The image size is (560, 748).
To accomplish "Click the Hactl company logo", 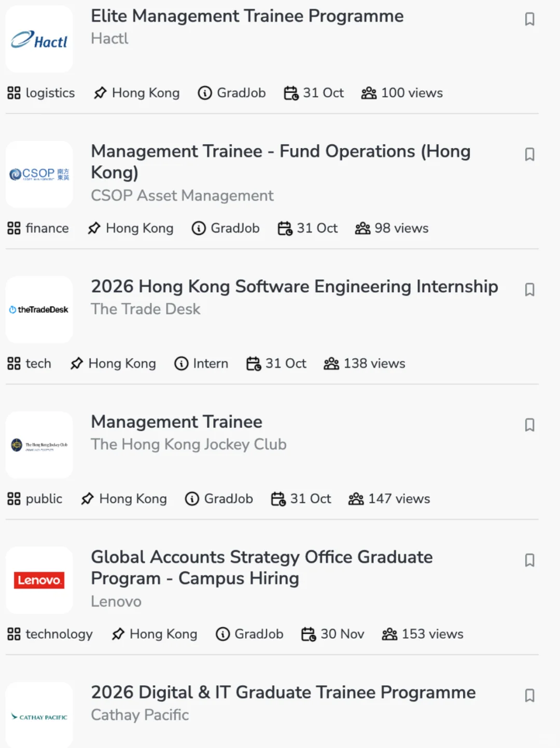I will [39, 39].
